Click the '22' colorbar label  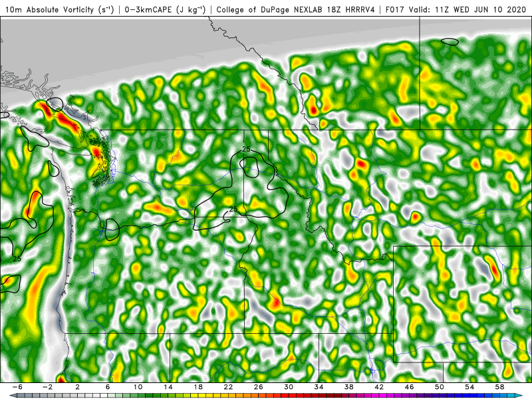click(228, 387)
